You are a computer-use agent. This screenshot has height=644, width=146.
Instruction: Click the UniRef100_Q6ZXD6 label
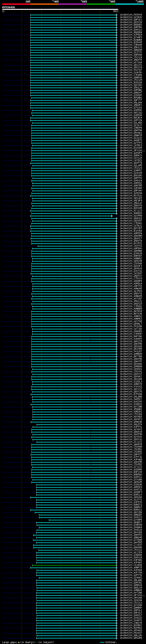(x=131, y=512)
